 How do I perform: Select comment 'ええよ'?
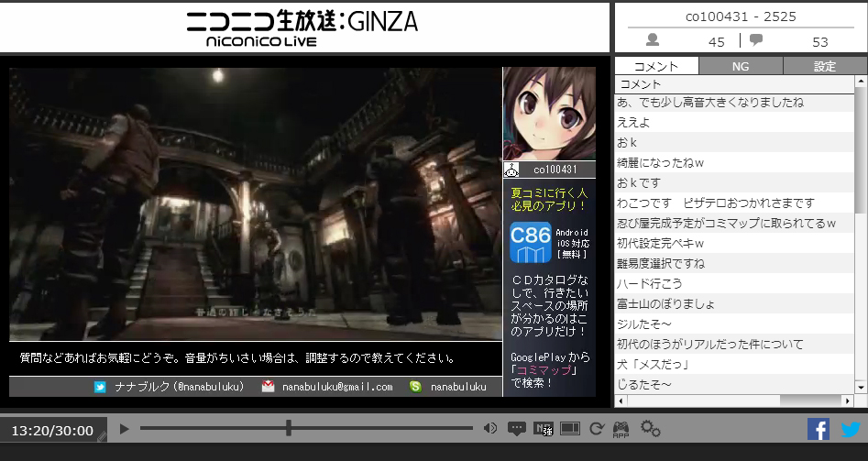(734, 122)
